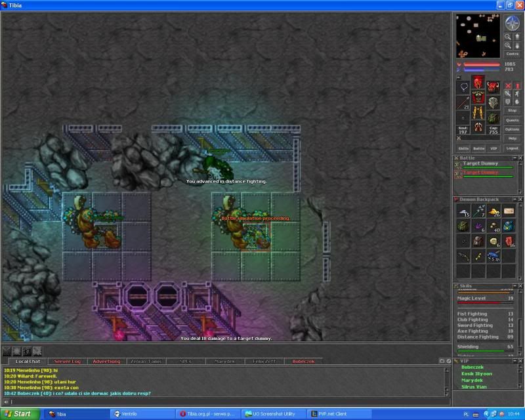Viewport: 525px width, 420px height.
Task: Enable offensive full attack mode
Action: (508, 86)
